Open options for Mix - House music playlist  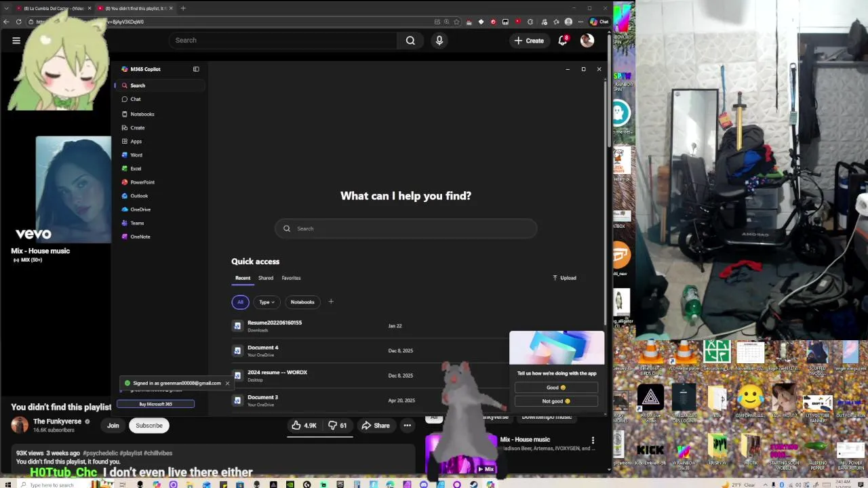pos(593,441)
